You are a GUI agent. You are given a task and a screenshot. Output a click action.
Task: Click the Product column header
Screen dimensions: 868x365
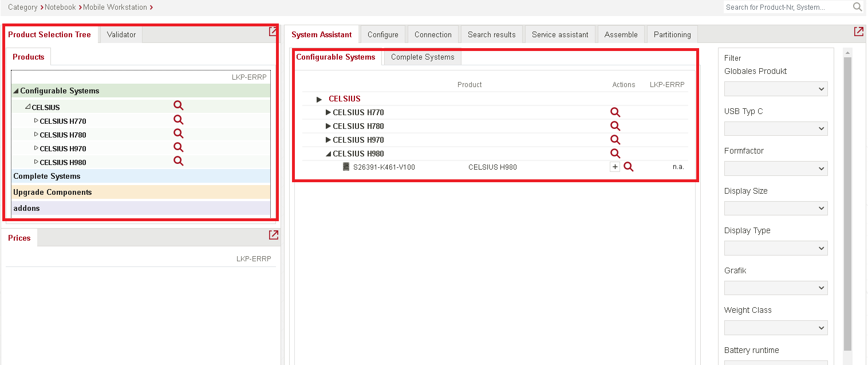click(469, 85)
